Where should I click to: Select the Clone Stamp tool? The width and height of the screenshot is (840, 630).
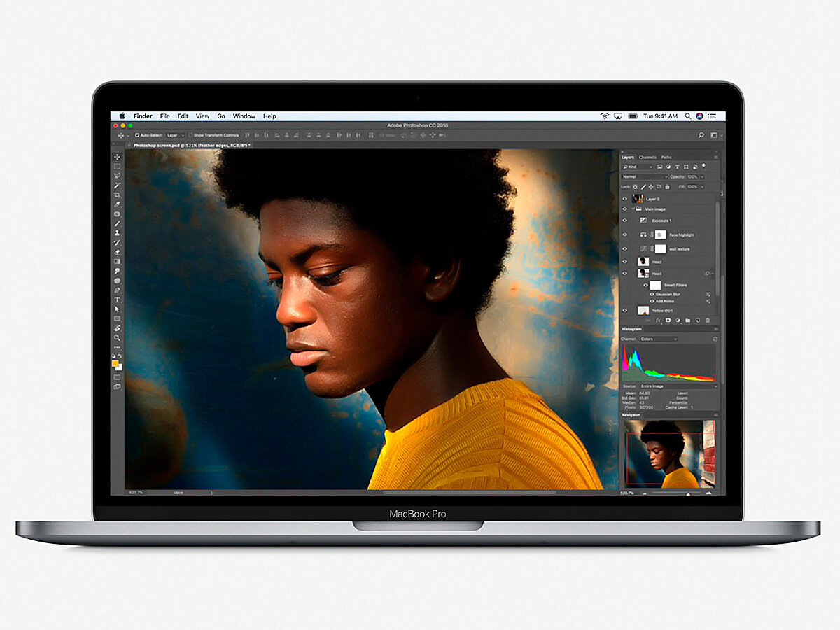point(118,232)
